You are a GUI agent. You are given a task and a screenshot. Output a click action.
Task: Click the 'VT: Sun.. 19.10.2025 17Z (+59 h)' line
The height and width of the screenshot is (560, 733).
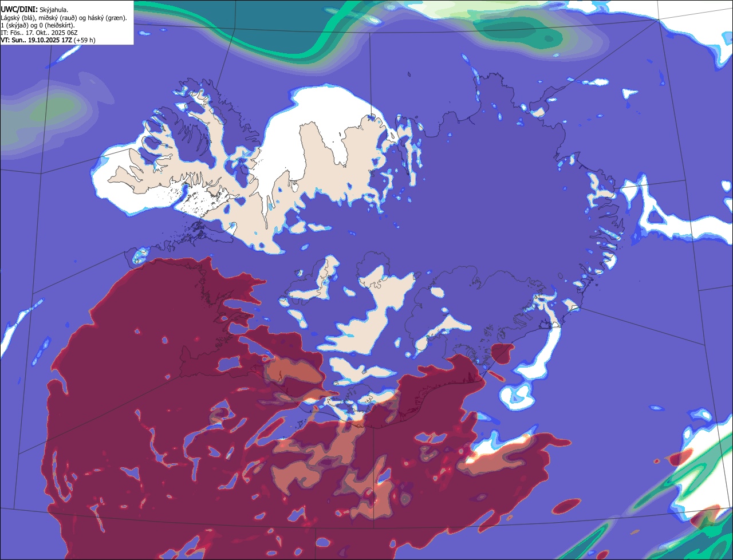(x=48, y=40)
